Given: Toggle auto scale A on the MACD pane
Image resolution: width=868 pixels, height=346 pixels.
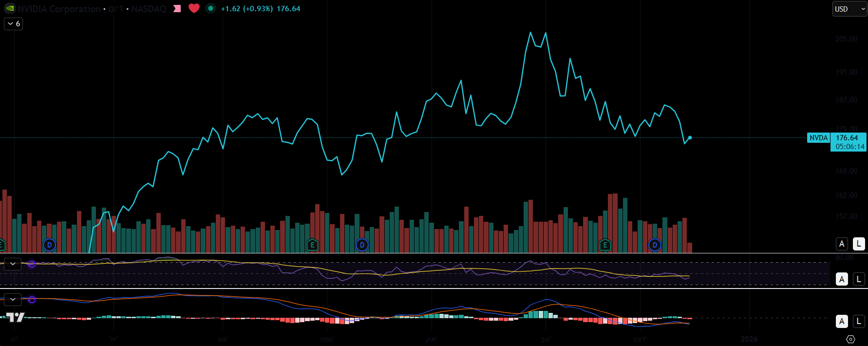Looking at the screenshot, I should pos(842,321).
